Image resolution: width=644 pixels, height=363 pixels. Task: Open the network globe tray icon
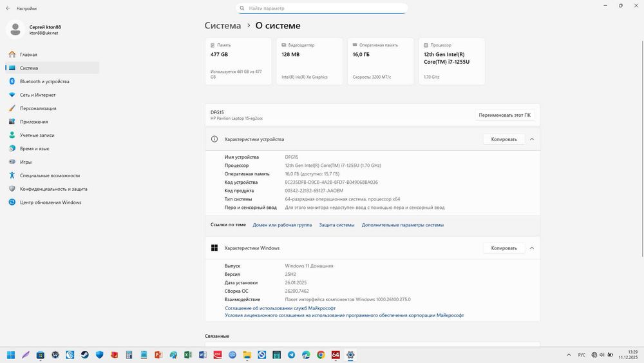pos(594,355)
